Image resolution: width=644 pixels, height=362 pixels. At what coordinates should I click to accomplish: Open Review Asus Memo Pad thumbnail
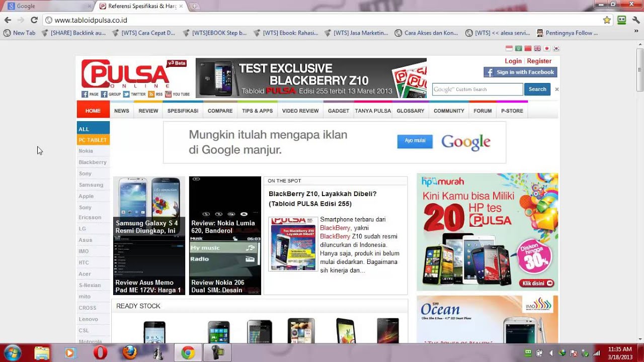tap(149, 265)
